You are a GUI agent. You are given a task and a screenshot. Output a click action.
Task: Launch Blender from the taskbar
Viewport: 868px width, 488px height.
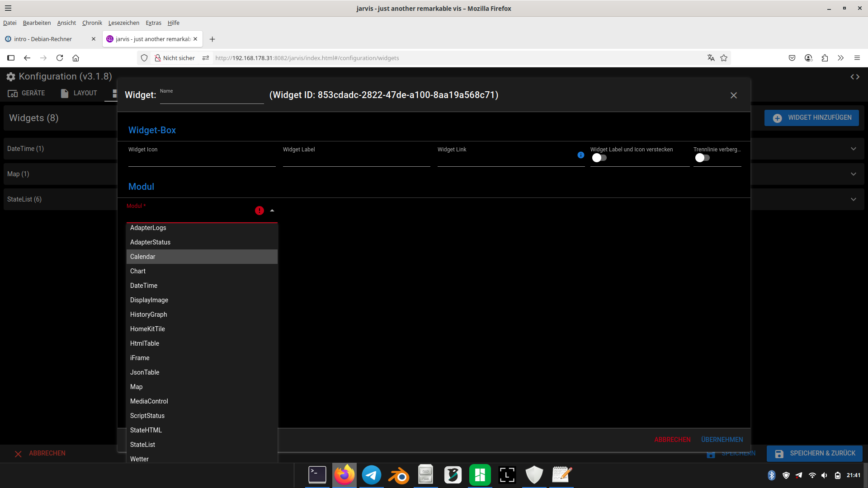click(x=399, y=475)
